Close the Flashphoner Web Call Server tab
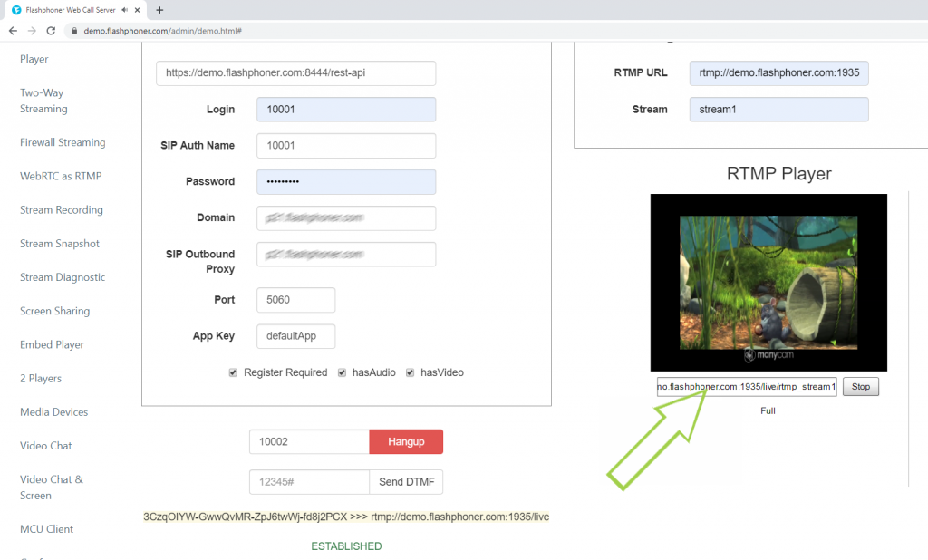The image size is (928, 560). pos(138,10)
